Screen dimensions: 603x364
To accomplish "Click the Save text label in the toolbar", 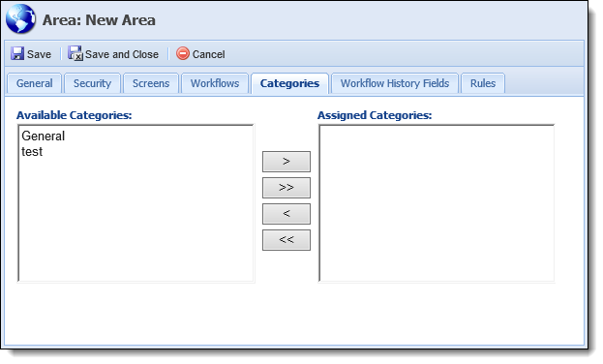I will [x=39, y=54].
